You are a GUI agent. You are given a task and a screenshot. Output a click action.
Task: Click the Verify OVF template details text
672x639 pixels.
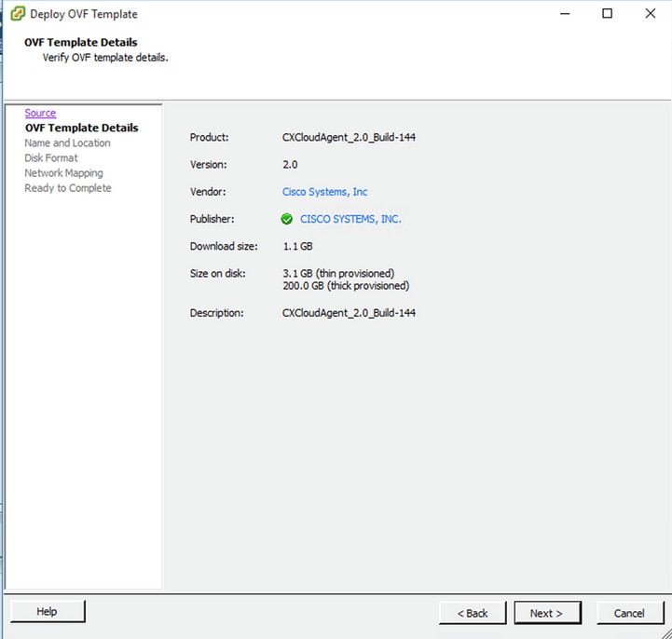(105, 58)
